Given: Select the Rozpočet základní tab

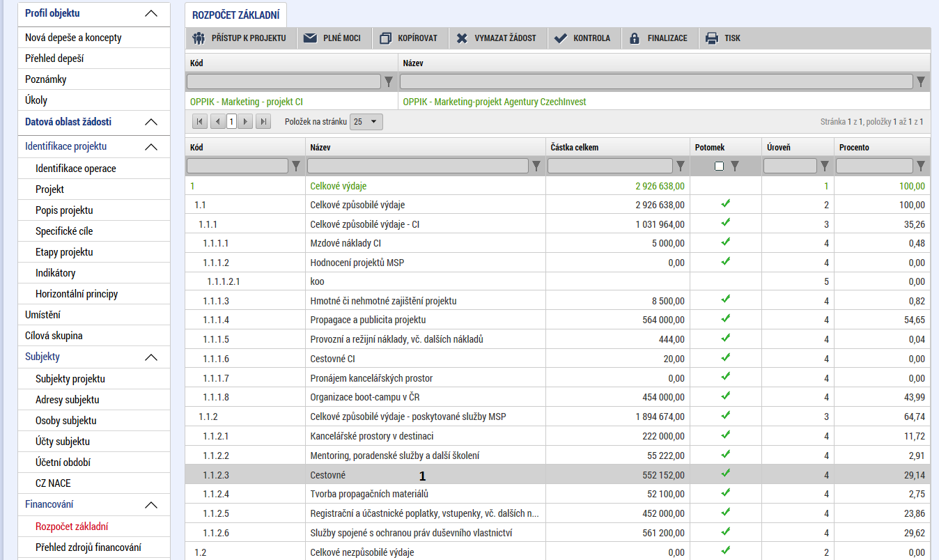Looking at the screenshot, I should click(235, 15).
